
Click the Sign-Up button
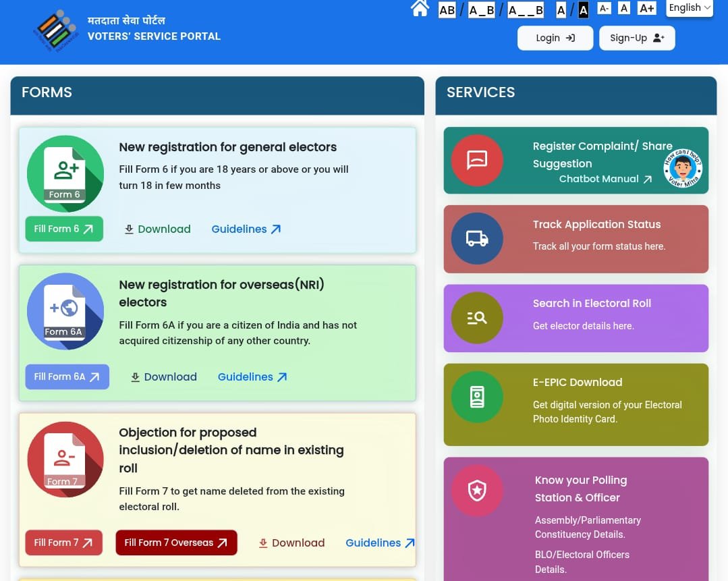[x=637, y=38]
